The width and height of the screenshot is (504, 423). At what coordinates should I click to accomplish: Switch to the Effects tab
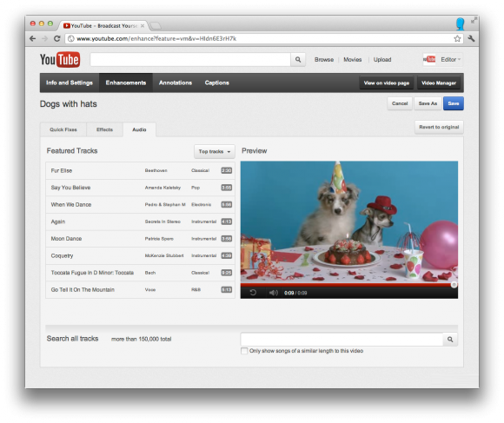pyautogui.click(x=104, y=129)
